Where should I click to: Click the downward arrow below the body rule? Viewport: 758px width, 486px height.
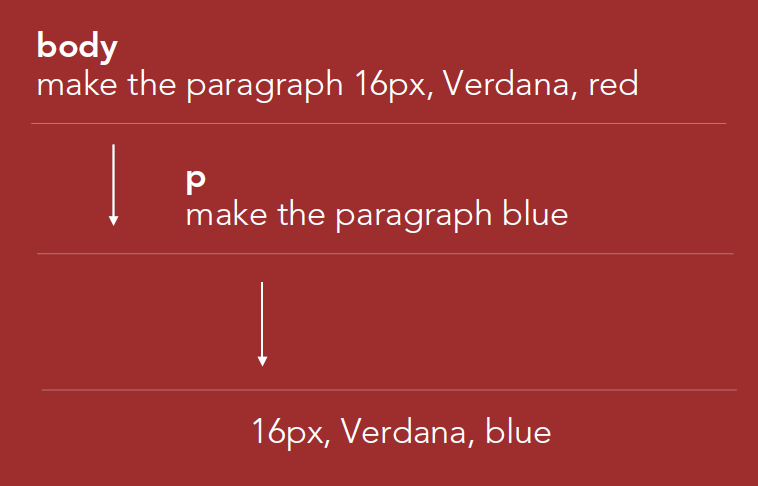click(x=113, y=185)
